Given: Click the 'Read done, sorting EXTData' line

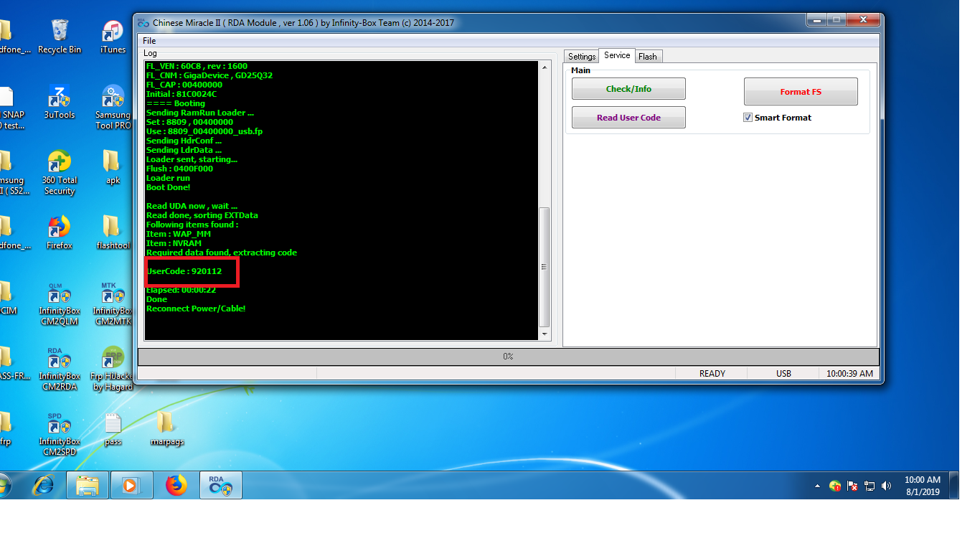Looking at the screenshot, I should coord(202,215).
